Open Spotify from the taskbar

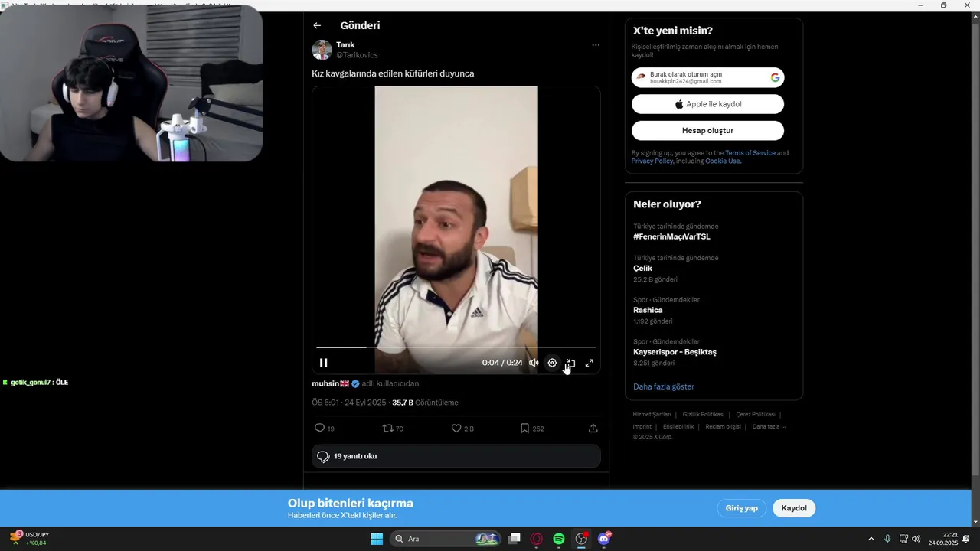click(x=559, y=539)
